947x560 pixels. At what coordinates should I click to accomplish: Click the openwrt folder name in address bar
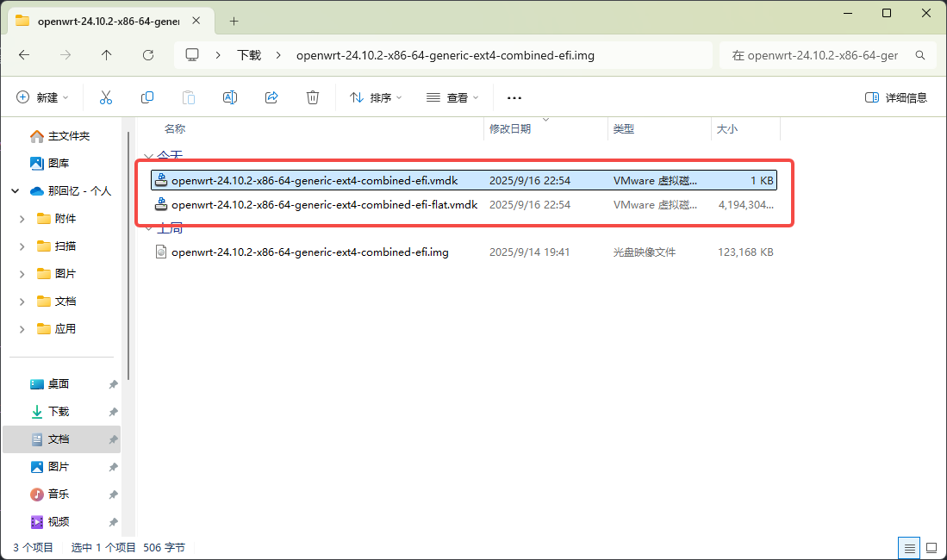pyautogui.click(x=445, y=55)
